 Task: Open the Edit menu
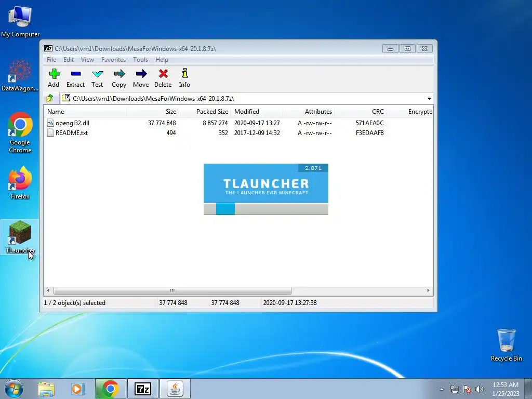click(69, 60)
